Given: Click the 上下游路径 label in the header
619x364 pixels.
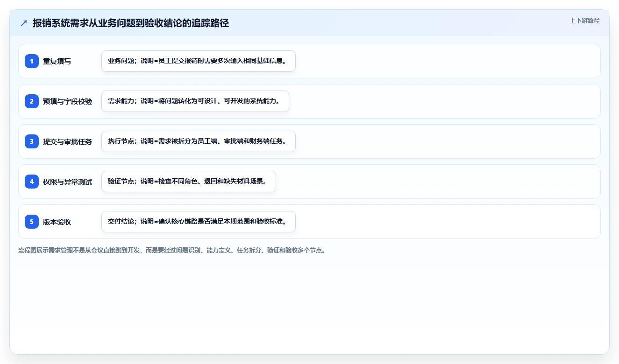Looking at the screenshot, I should 584,21.
